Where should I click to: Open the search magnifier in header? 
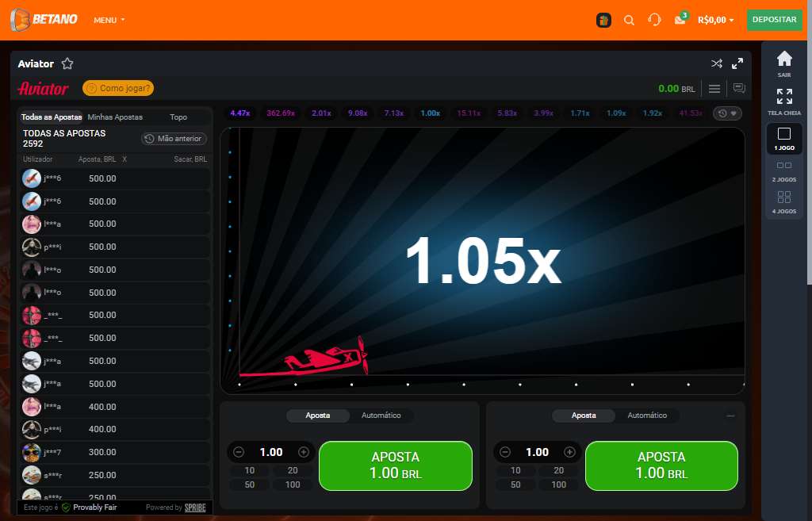629,20
